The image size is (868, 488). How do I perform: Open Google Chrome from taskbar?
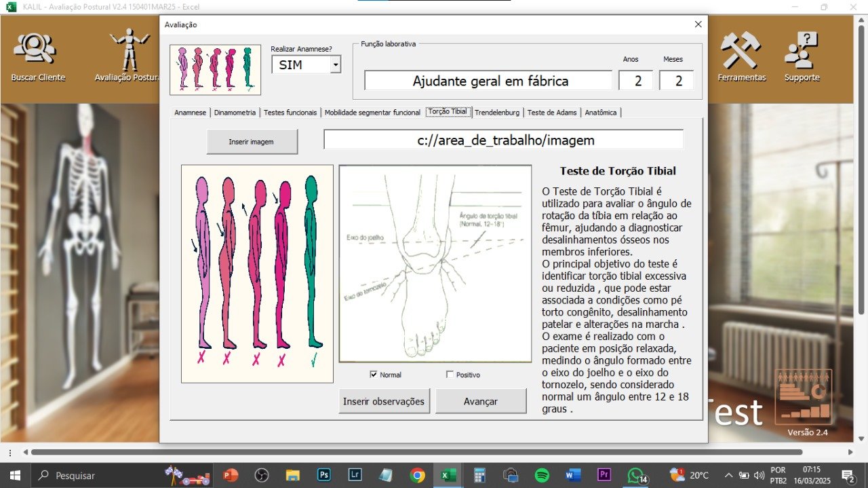[x=417, y=475]
